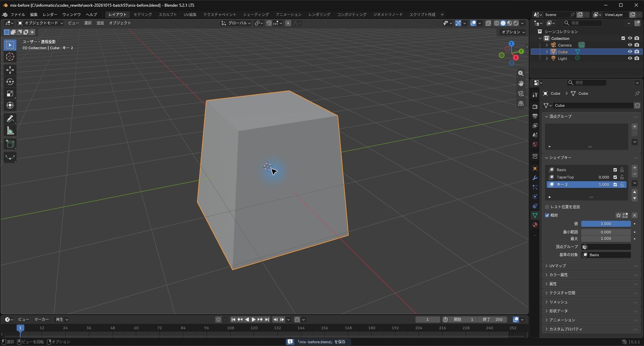Click the 最大 range value field
The width and height of the screenshot is (644, 346).
tap(606, 238)
